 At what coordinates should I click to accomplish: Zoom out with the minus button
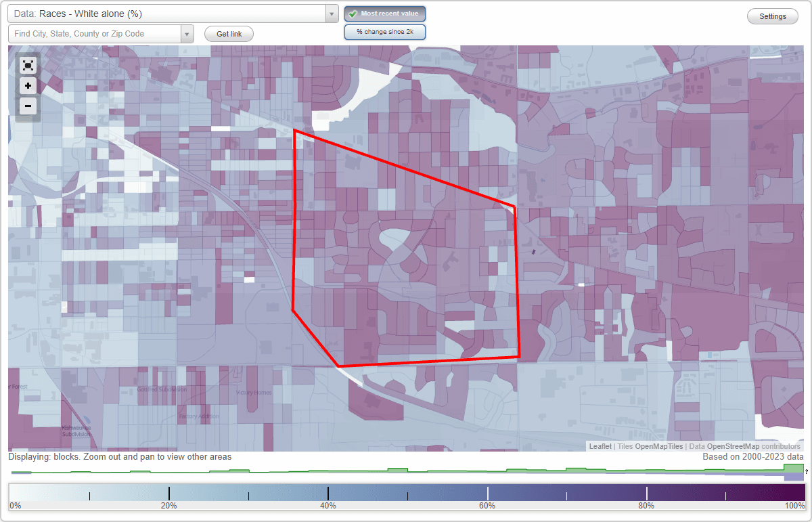pyautogui.click(x=28, y=106)
